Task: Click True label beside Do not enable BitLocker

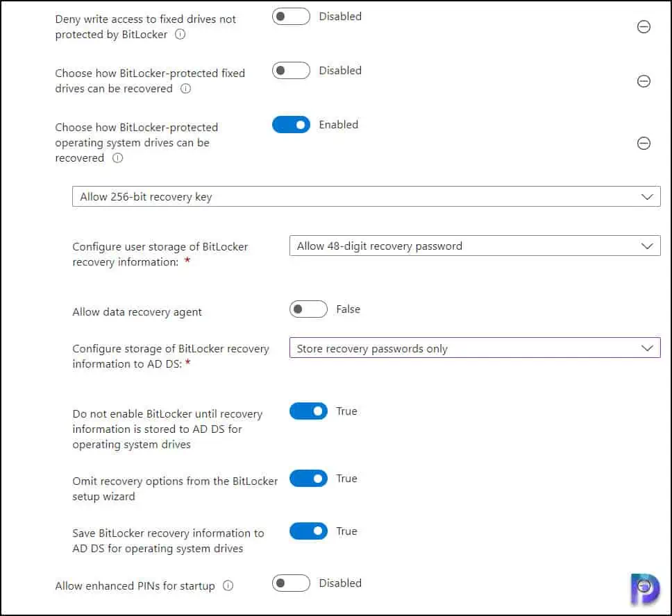Action: click(x=346, y=411)
